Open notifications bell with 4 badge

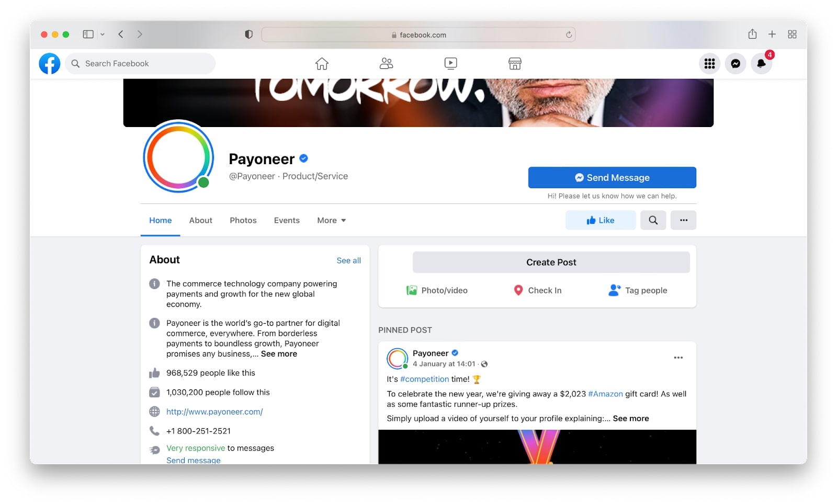pyautogui.click(x=762, y=63)
